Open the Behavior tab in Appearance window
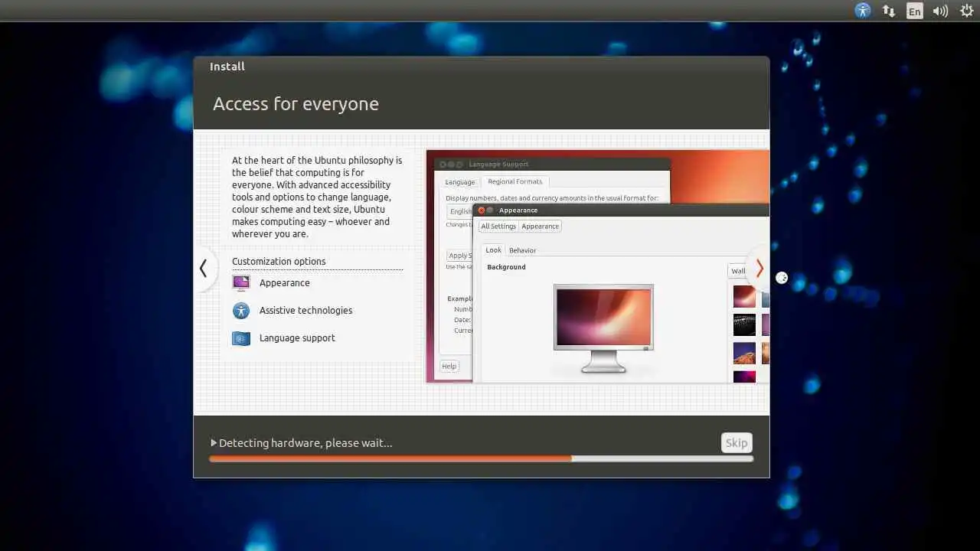This screenshot has width=980, height=551. [x=522, y=250]
